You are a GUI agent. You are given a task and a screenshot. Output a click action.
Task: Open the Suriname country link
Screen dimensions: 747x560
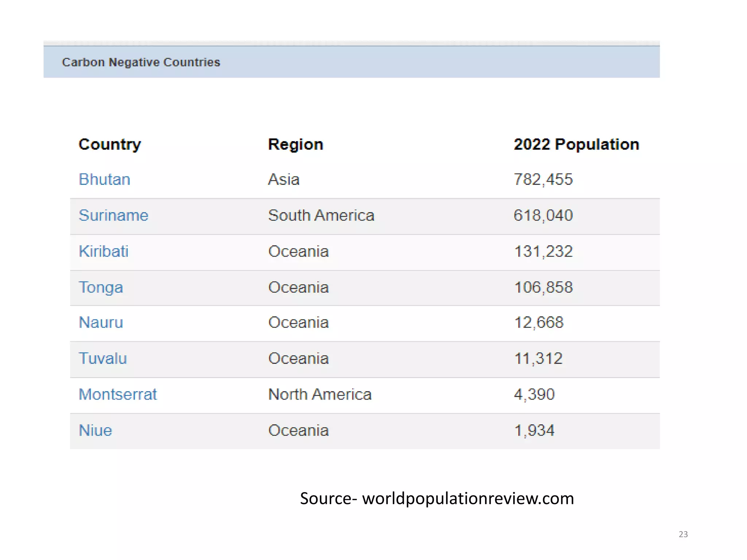[x=113, y=215]
